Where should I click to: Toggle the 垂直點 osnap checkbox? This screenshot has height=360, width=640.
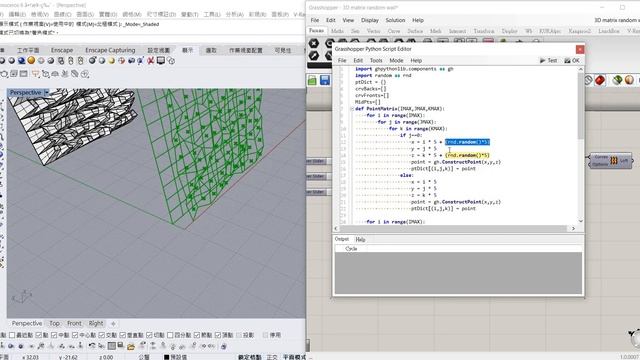[x=122, y=335]
